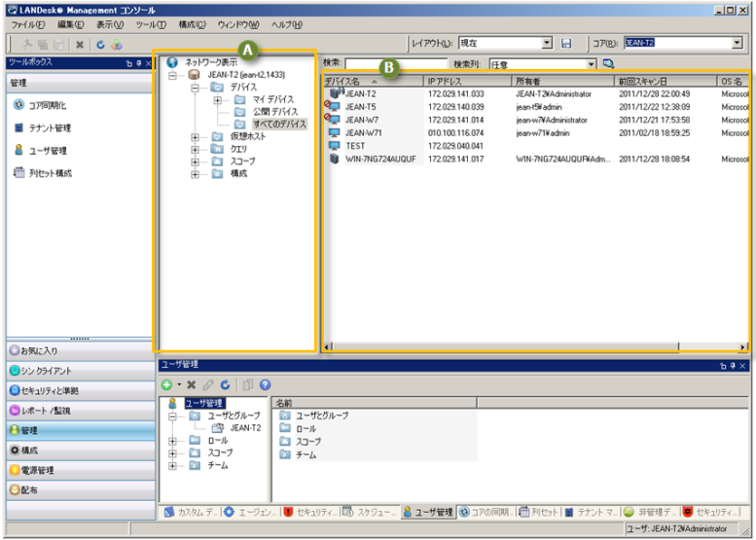
Task: Open the レイアウト dropdown
Action: coord(547,43)
